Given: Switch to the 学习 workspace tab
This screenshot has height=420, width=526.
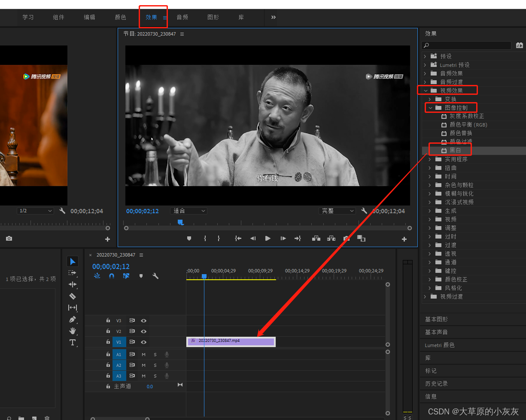Looking at the screenshot, I should coord(28,17).
